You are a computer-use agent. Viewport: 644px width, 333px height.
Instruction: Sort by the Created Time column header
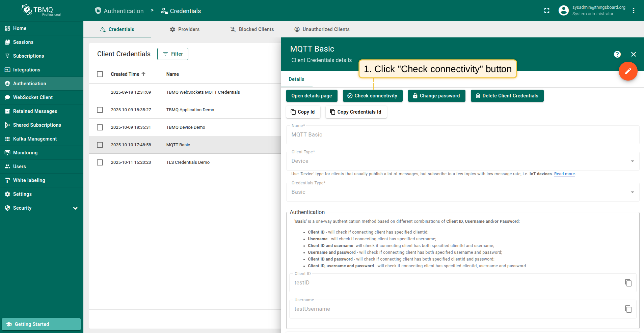coord(125,74)
